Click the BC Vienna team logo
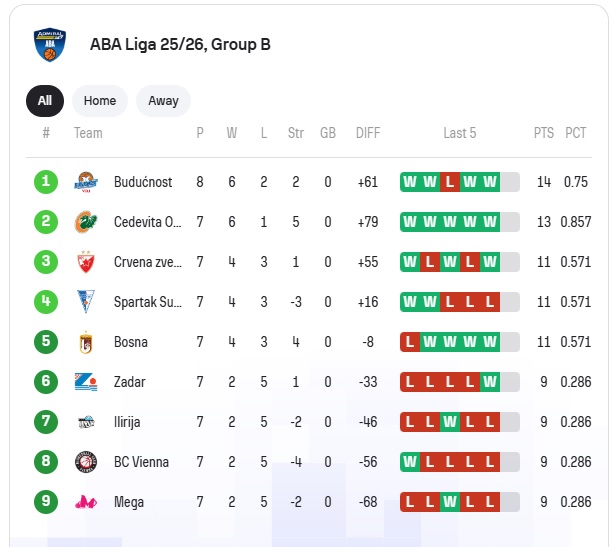616x547 pixels. point(86,462)
